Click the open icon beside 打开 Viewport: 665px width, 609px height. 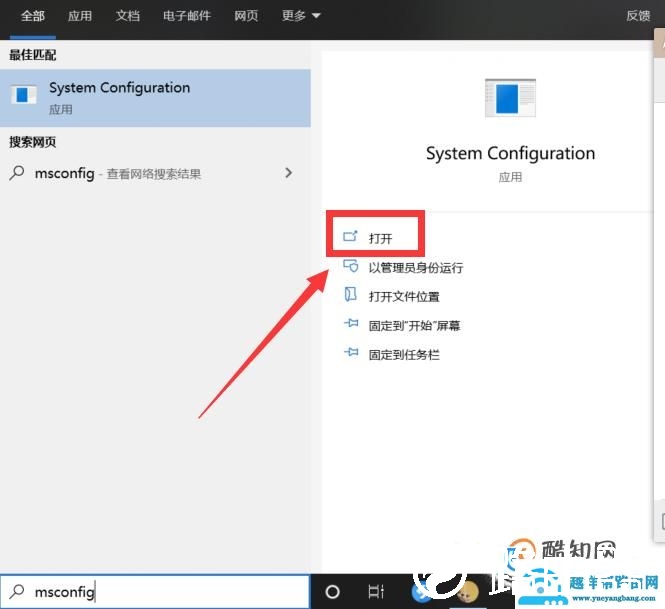click(350, 236)
